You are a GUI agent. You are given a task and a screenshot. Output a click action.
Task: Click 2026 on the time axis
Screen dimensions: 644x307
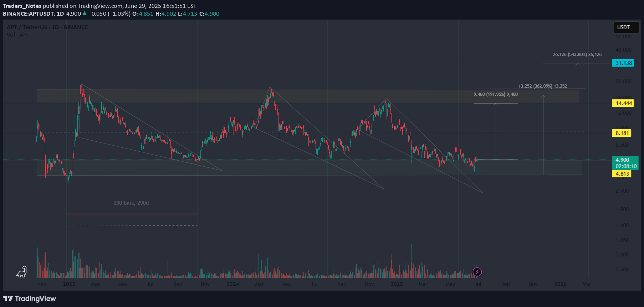(x=560, y=284)
